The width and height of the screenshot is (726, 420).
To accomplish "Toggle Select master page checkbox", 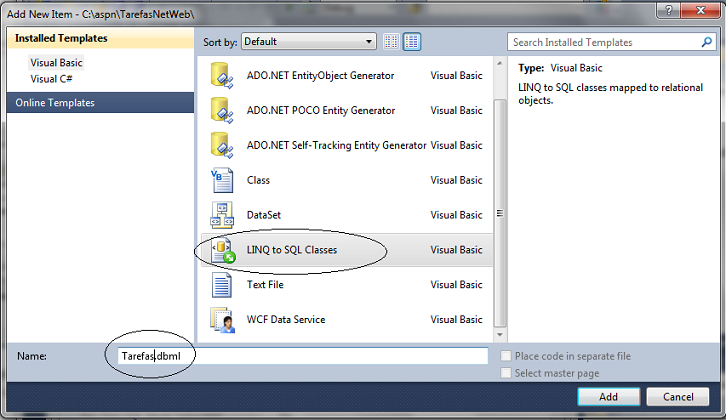I will pos(506,373).
